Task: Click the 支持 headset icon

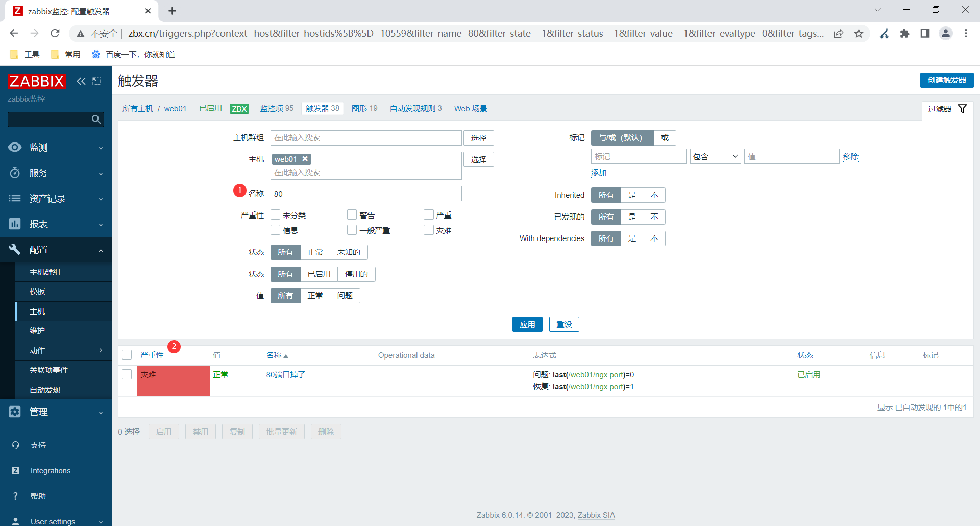Action: [15, 445]
